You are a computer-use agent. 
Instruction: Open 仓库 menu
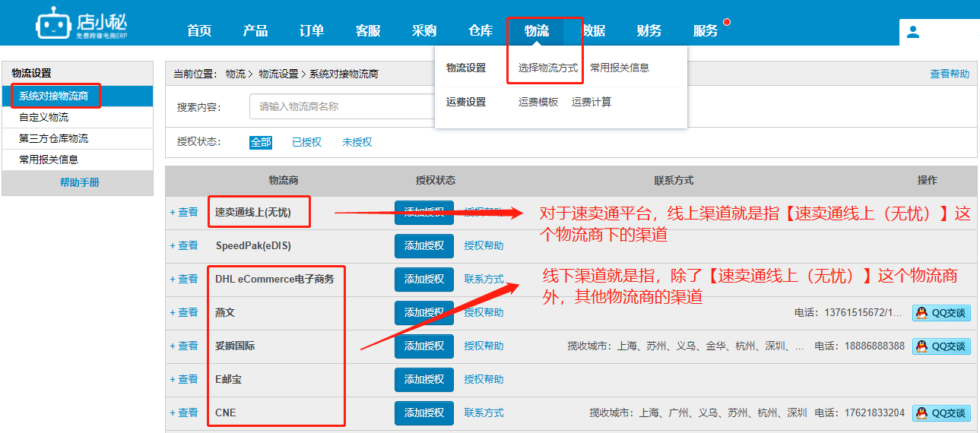pos(480,30)
